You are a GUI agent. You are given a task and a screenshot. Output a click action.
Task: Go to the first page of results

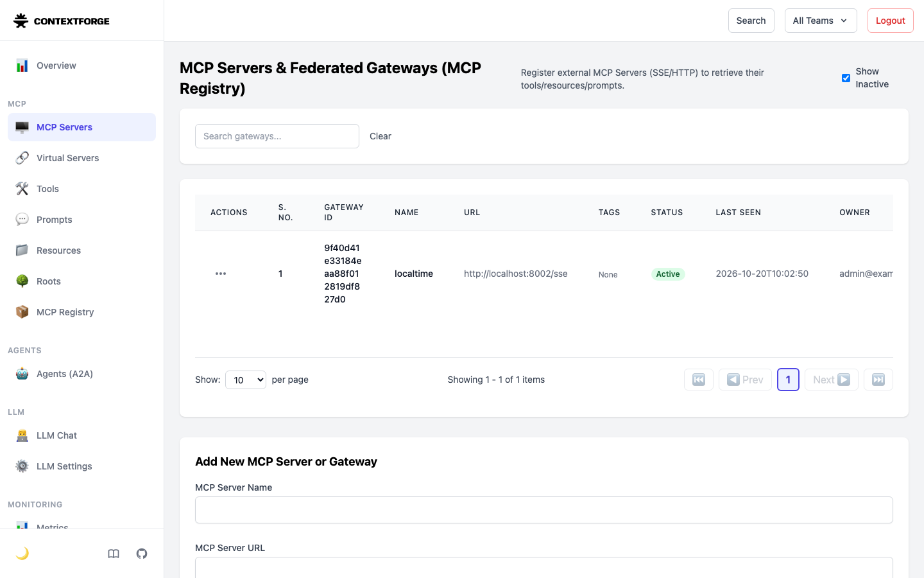[699, 380]
